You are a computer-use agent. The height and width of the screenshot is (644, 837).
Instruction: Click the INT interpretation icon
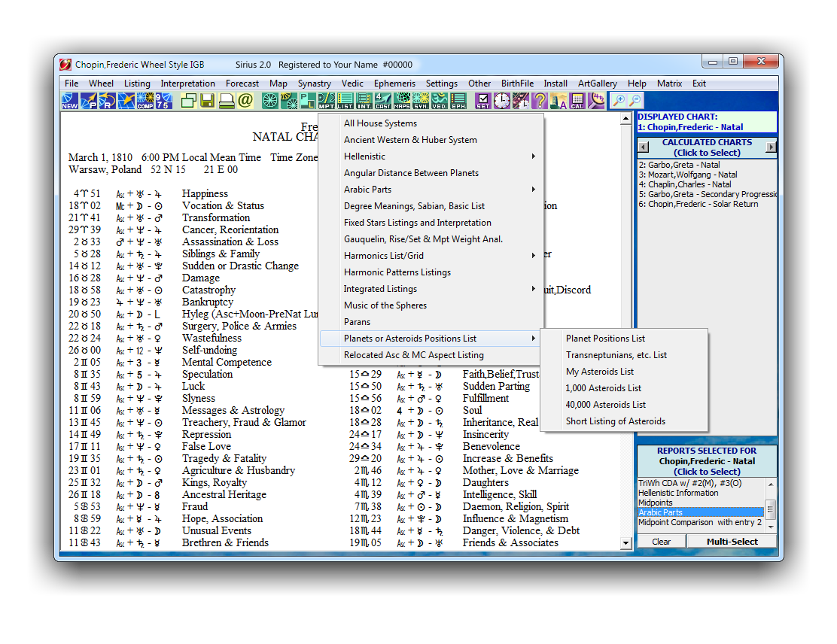click(364, 100)
